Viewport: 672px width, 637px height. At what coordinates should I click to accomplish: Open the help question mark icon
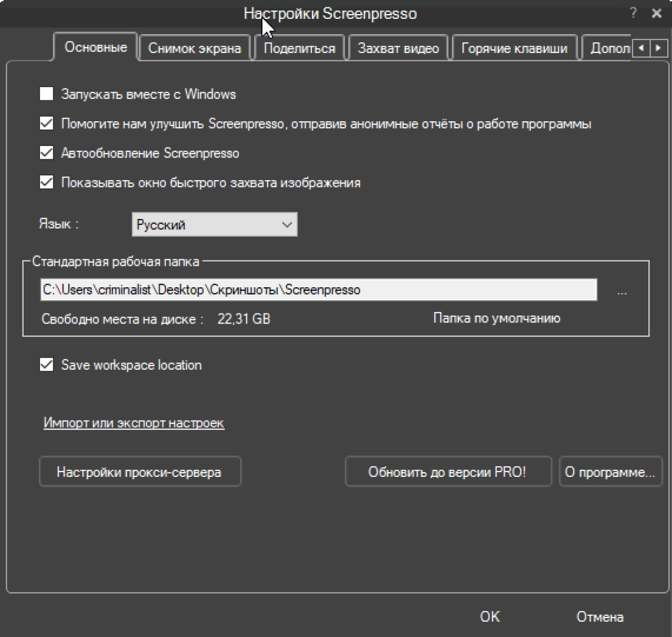[x=633, y=13]
